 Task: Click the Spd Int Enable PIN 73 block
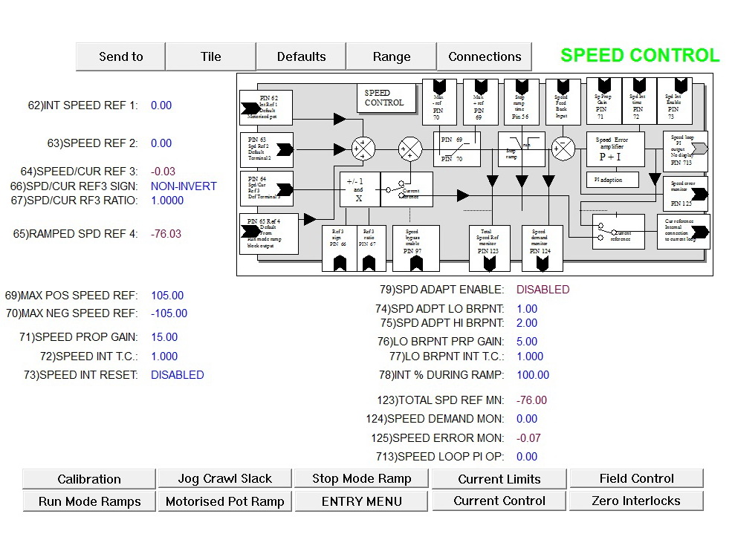[x=675, y=101]
